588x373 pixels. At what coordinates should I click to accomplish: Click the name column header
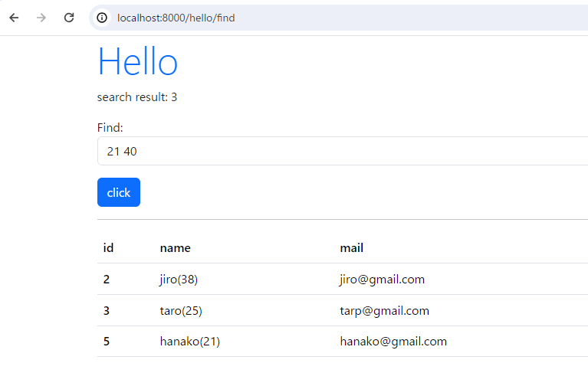175,248
